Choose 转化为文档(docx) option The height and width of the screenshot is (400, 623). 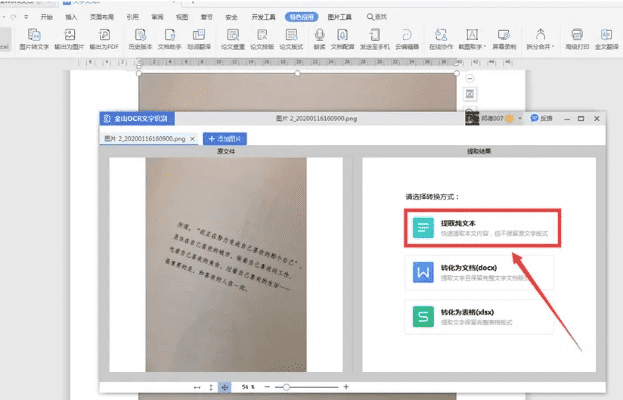click(x=479, y=272)
